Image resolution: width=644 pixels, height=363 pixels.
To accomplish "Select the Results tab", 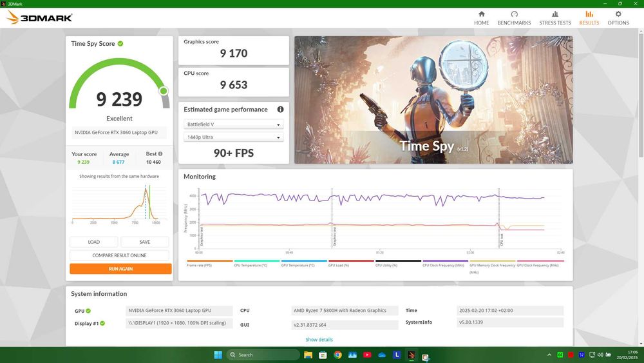I will tap(589, 18).
